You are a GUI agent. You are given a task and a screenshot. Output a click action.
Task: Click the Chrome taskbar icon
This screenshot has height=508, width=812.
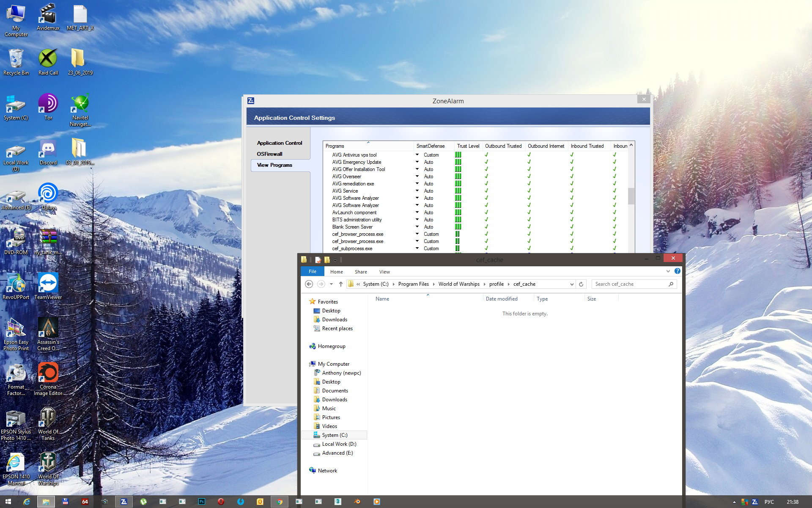[280, 502]
